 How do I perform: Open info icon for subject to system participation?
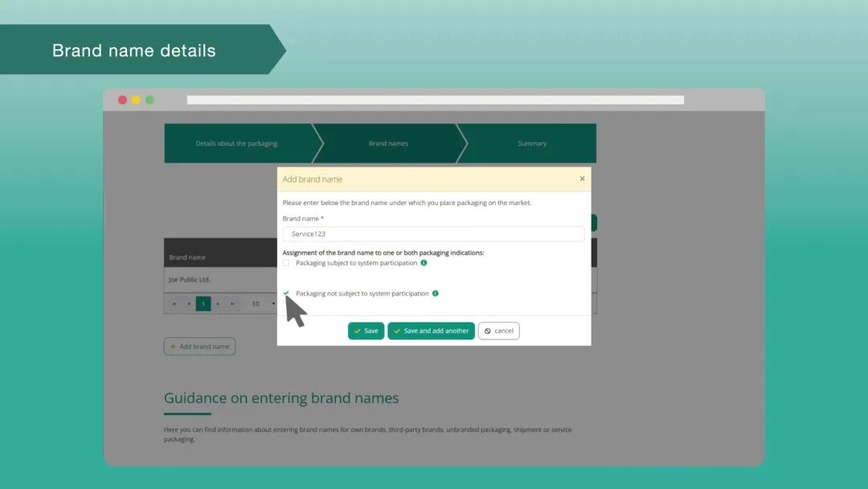(x=424, y=263)
